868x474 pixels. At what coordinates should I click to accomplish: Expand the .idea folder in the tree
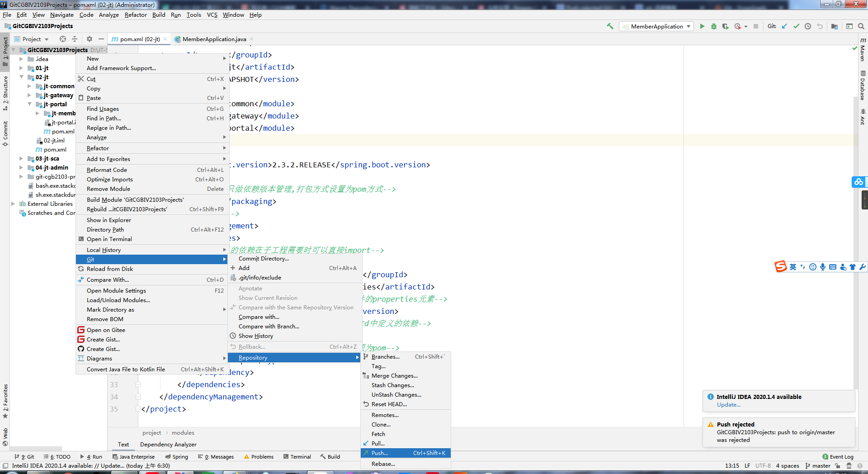(x=21, y=59)
